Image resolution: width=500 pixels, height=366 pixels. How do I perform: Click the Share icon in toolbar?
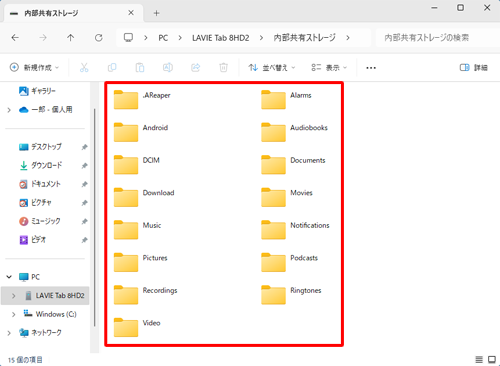click(x=196, y=68)
